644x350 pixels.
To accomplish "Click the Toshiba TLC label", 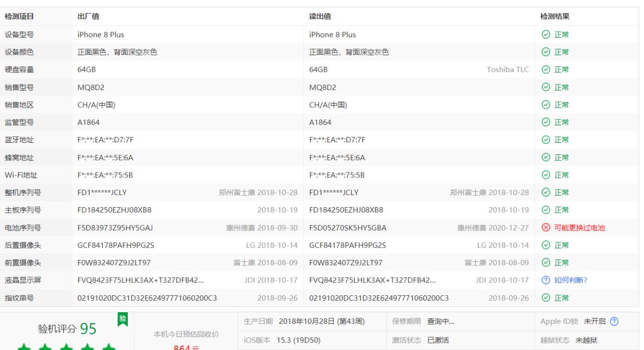I will click(508, 70).
